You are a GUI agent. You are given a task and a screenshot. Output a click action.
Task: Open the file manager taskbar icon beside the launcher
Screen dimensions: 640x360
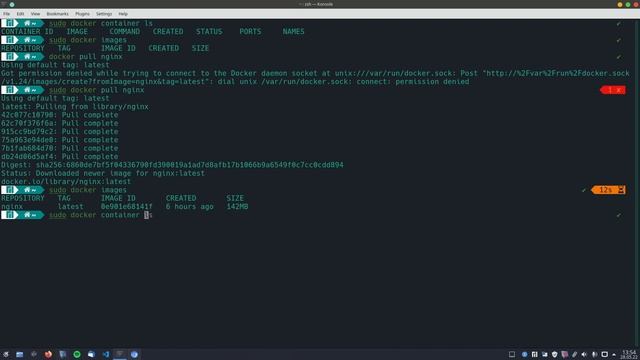coord(20,354)
